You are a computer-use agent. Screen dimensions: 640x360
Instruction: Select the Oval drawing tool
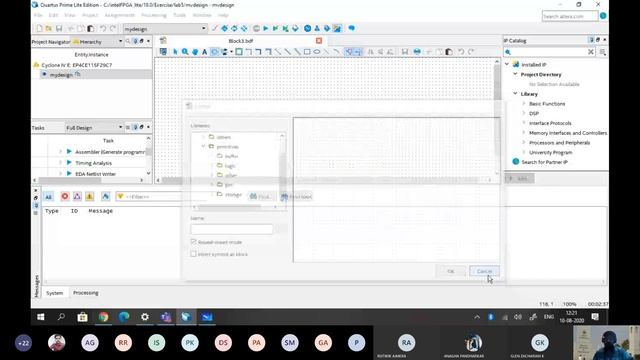(x=317, y=52)
